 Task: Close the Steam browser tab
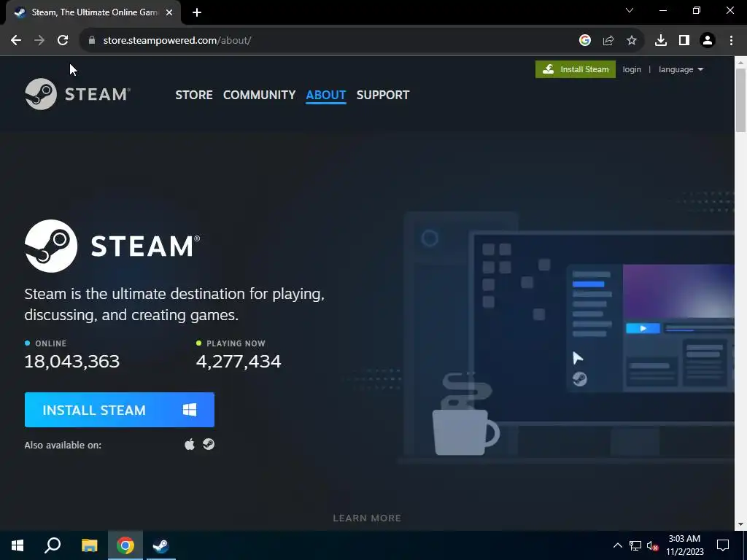pyautogui.click(x=169, y=13)
